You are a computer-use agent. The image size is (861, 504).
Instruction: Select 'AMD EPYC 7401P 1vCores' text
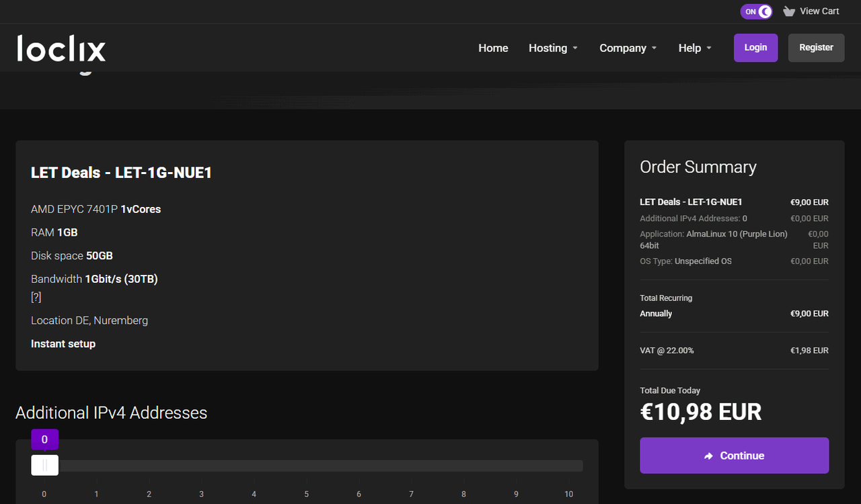tap(96, 209)
